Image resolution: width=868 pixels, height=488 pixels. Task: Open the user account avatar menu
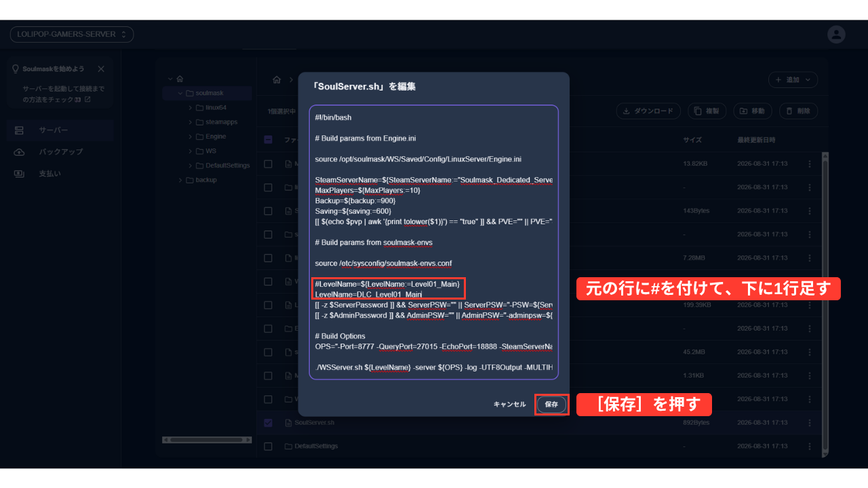tap(837, 35)
